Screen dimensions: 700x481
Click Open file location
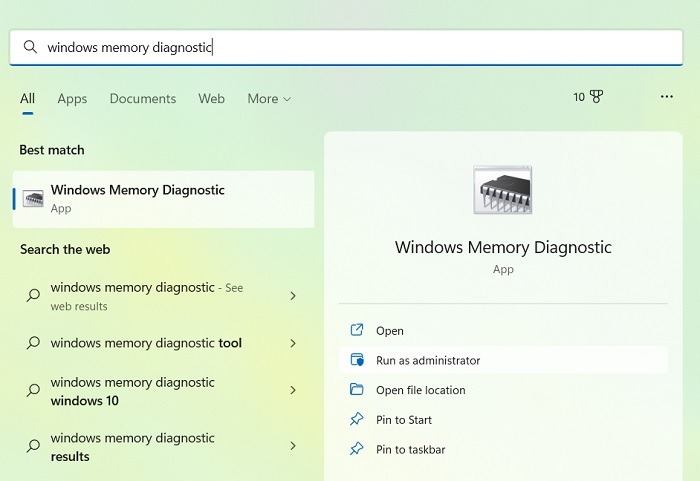point(503,390)
